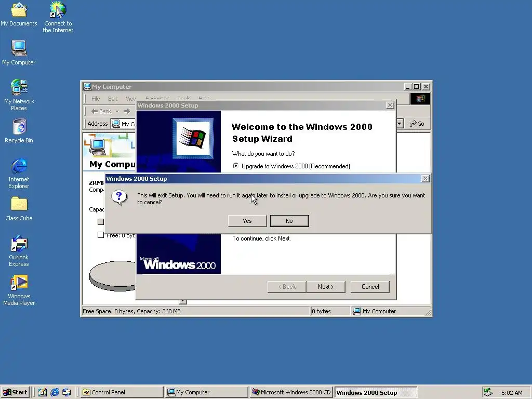Click the Show Desktop quick launch icon

[43, 392]
